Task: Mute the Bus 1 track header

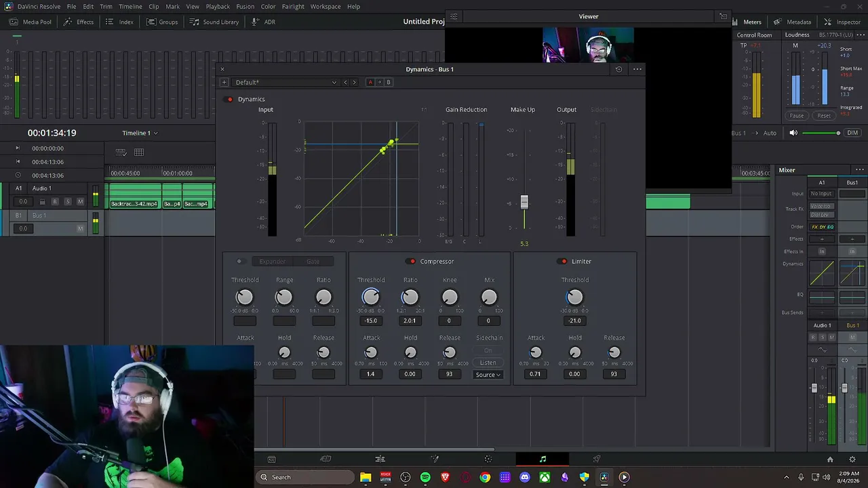Action: tap(80, 228)
